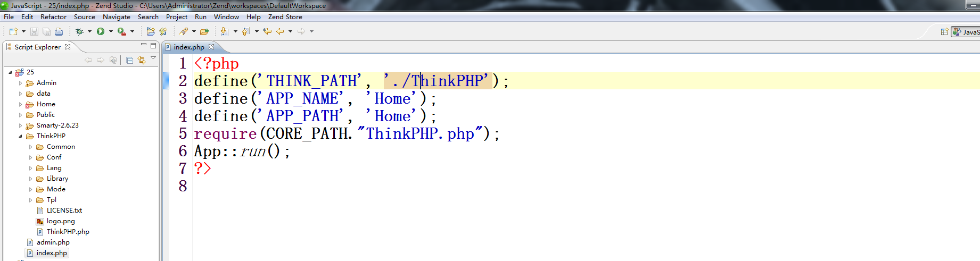Toggle Link with Editor in Script Explorer
The width and height of the screenshot is (980, 261).
pyautogui.click(x=142, y=60)
